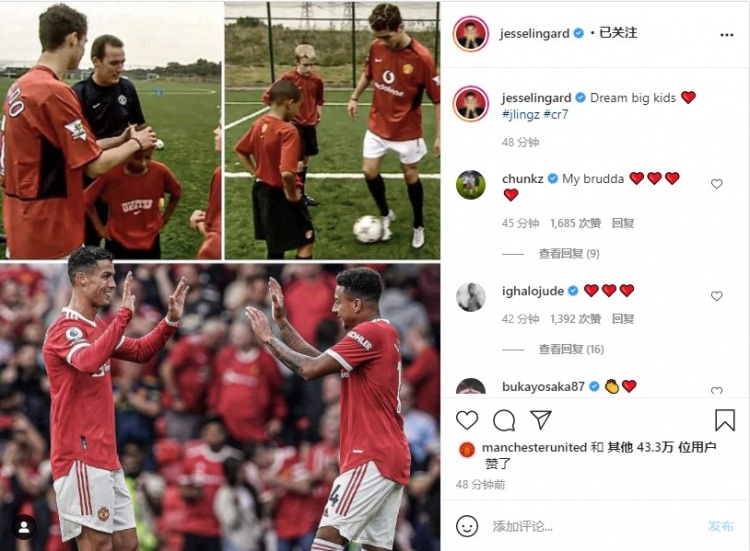This screenshot has width=750, height=551.
Task: Save post with bookmark icon
Action: (x=725, y=420)
